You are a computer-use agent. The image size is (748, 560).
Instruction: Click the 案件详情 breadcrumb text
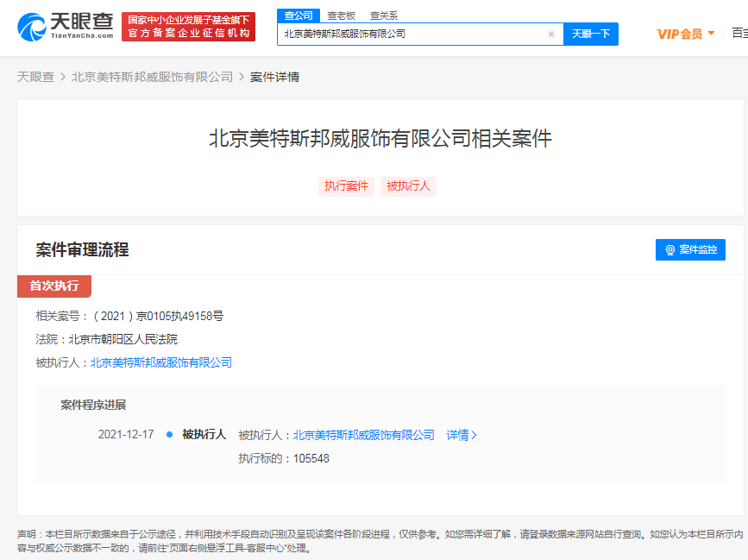click(274, 77)
